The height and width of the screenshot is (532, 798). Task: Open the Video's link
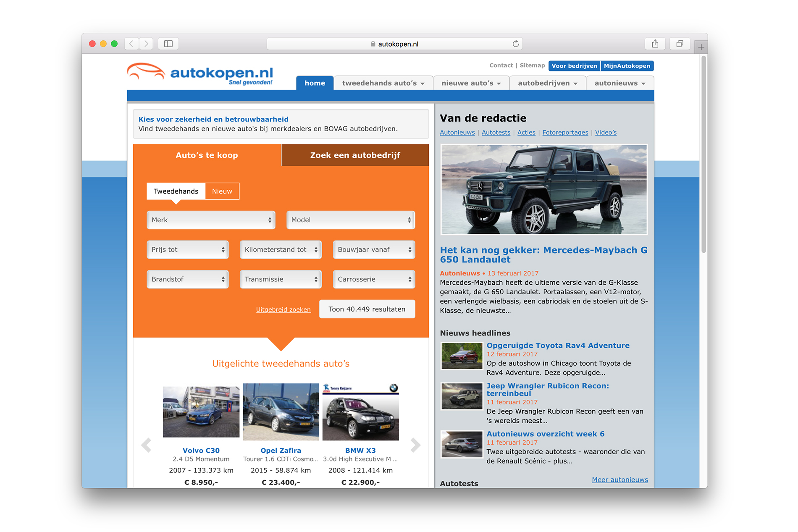[606, 133]
